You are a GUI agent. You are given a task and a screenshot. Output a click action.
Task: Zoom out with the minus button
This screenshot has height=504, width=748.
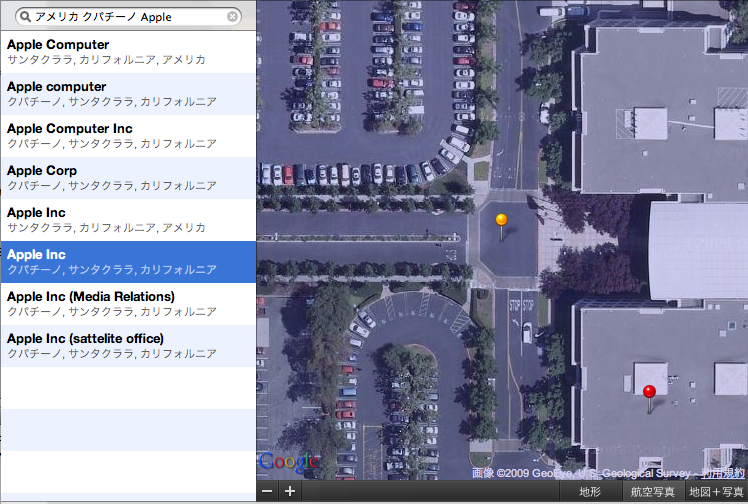[268, 491]
